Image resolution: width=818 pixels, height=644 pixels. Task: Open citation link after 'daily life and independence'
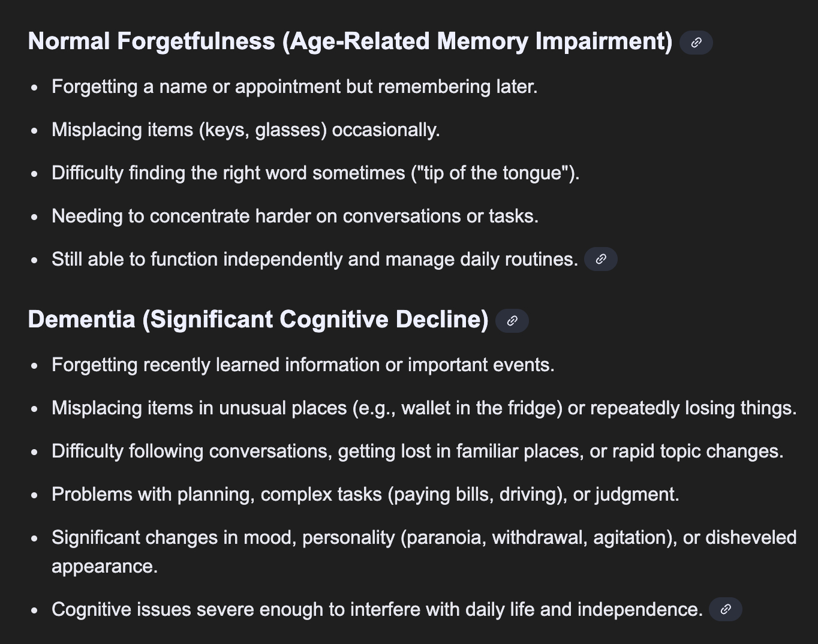[x=725, y=609]
